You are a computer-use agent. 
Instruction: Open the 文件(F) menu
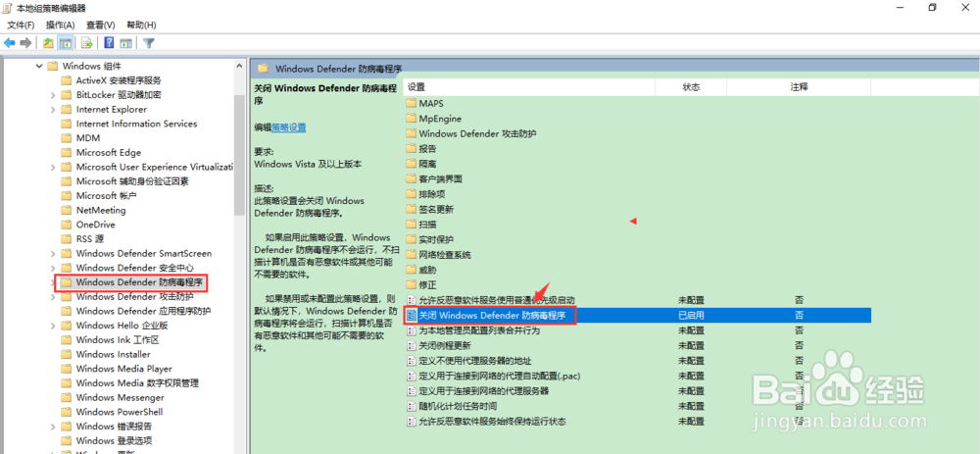21,25
